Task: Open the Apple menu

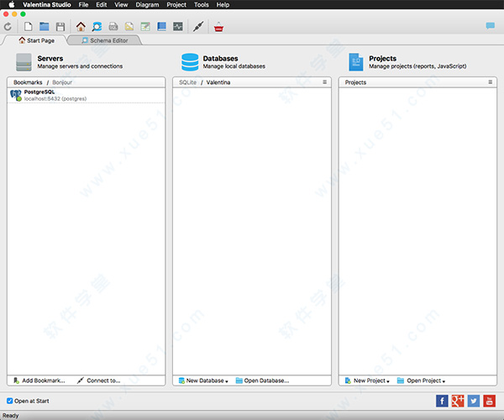Action: pyautogui.click(x=12, y=4)
